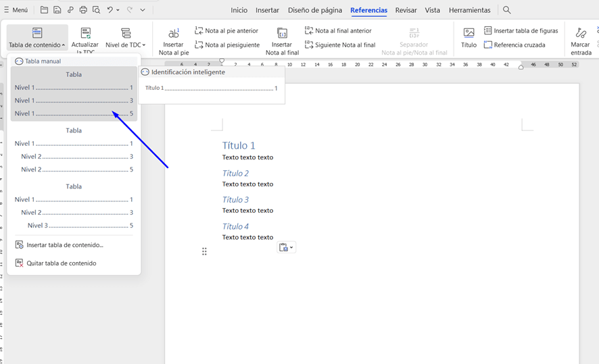Click the Save icon in quick access toolbar

[x=57, y=10]
